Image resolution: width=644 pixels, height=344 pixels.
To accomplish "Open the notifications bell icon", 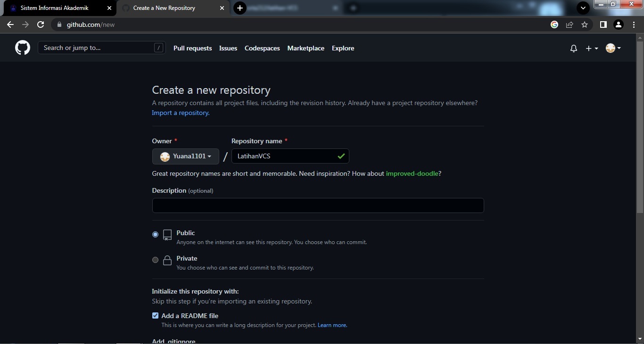I will [x=573, y=48].
